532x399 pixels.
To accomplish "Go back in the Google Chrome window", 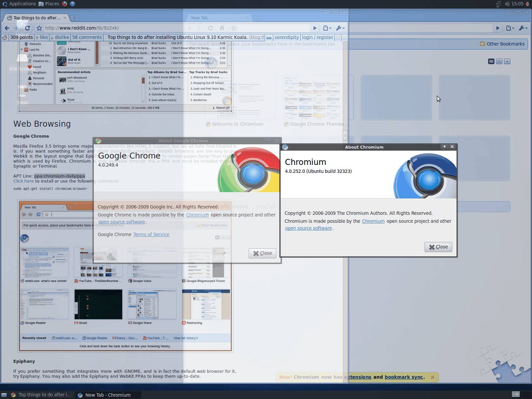I will click(x=7, y=28).
